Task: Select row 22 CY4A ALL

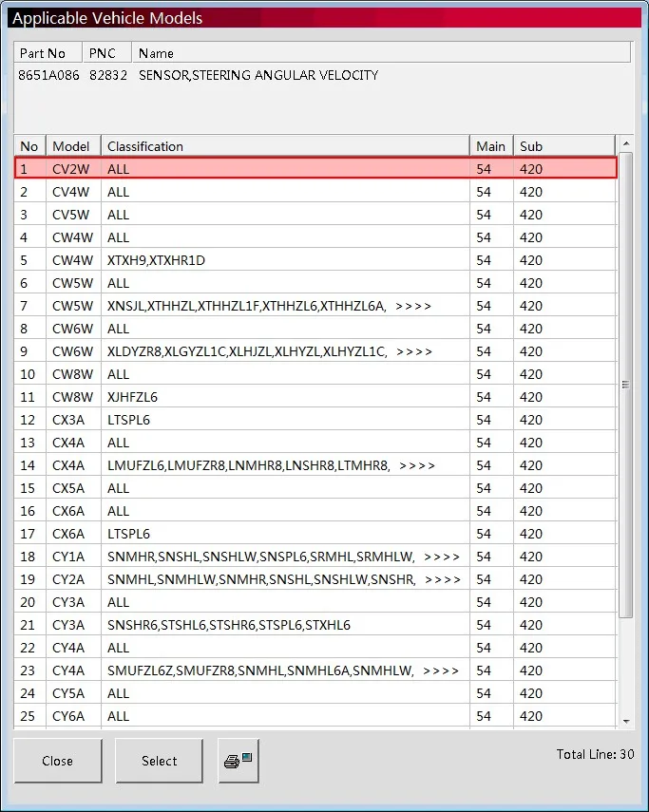Action: point(315,648)
